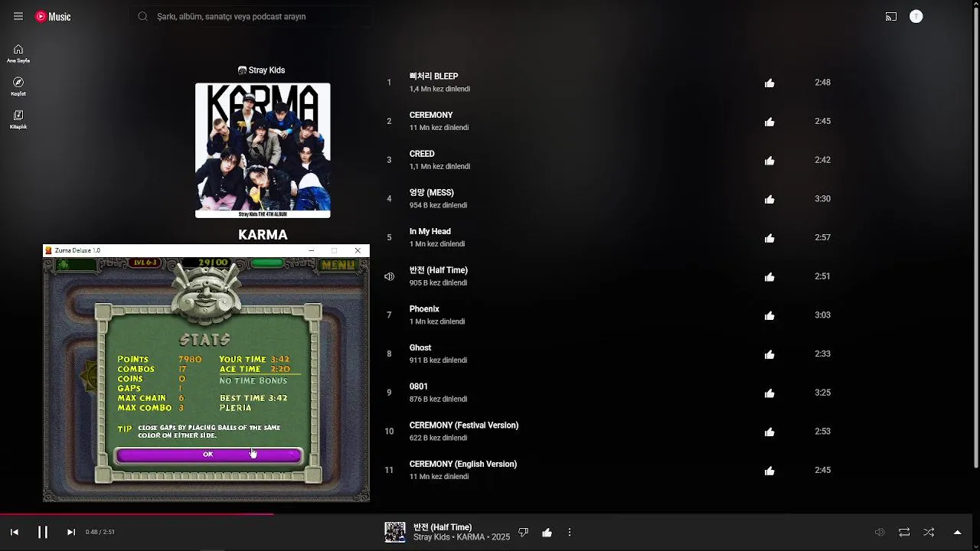Open the account avatar menu
Screen dimensions: 980x551
(916, 16)
